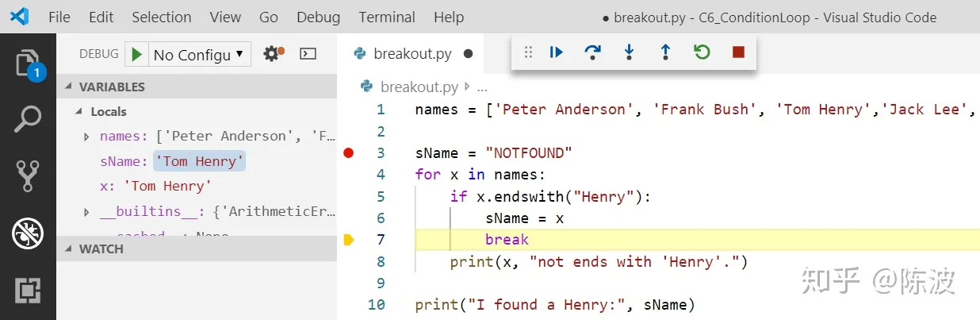Click the 'break' statement on line 7
980x320 pixels.
pyautogui.click(x=507, y=240)
